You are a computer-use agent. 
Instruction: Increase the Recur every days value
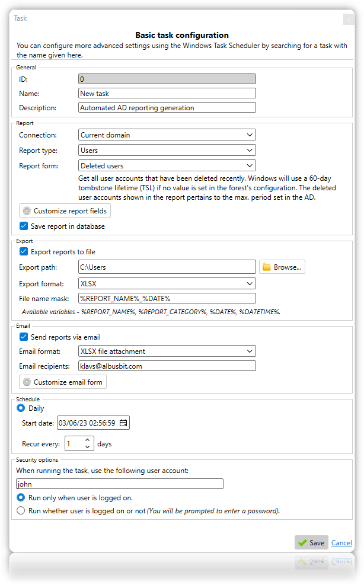point(87,439)
